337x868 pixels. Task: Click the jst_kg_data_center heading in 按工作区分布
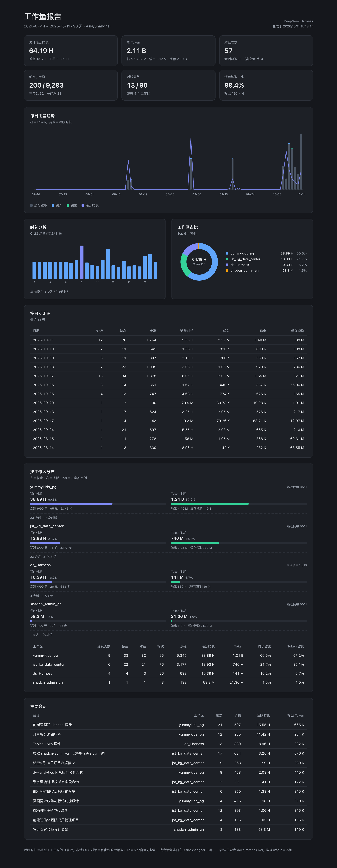pyautogui.click(x=47, y=526)
